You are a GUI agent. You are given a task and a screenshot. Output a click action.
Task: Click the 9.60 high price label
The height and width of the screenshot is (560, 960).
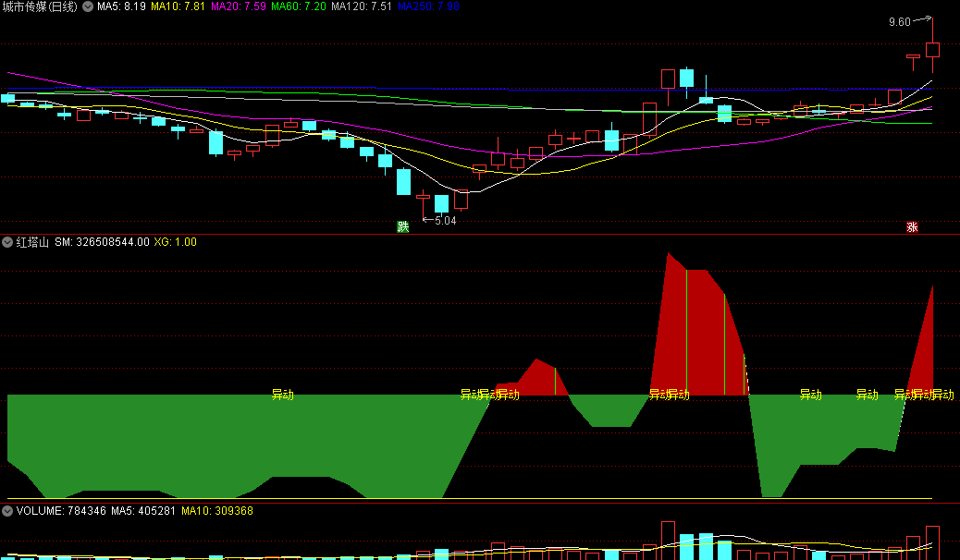899,22
